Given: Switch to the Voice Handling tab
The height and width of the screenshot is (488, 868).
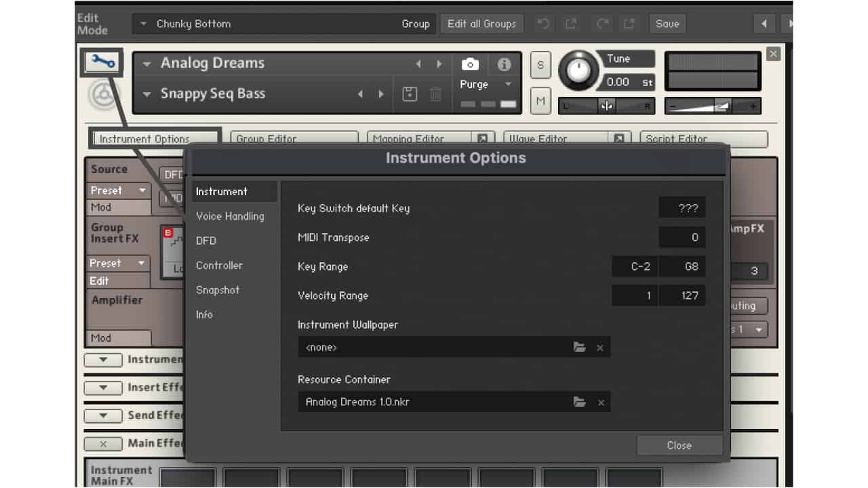Looking at the screenshot, I should click(230, 216).
